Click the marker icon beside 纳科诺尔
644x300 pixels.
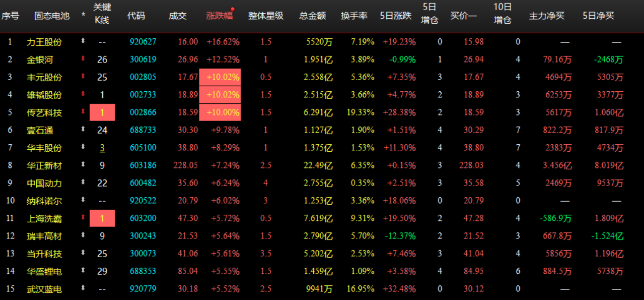click(x=83, y=200)
